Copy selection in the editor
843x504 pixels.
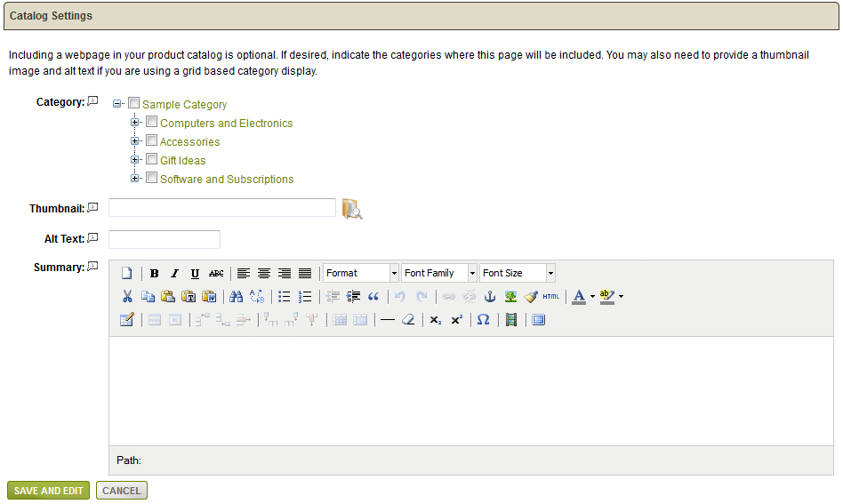point(148,296)
